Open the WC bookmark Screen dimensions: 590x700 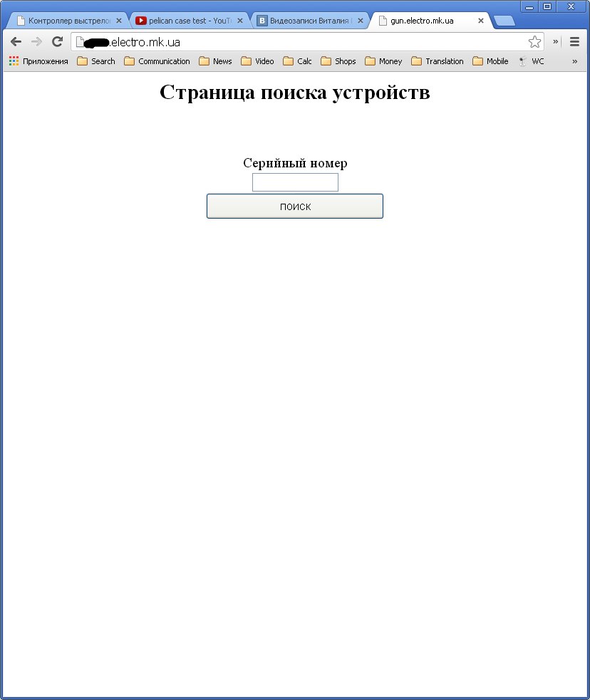(532, 61)
